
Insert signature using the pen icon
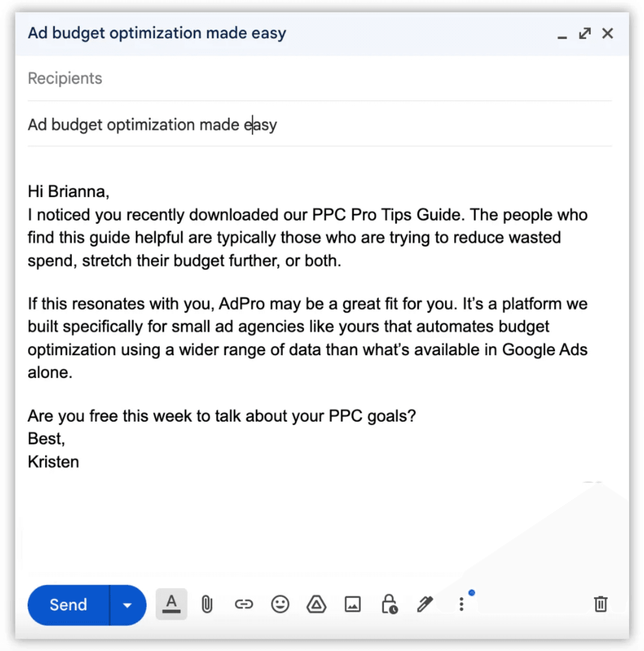pos(425,604)
